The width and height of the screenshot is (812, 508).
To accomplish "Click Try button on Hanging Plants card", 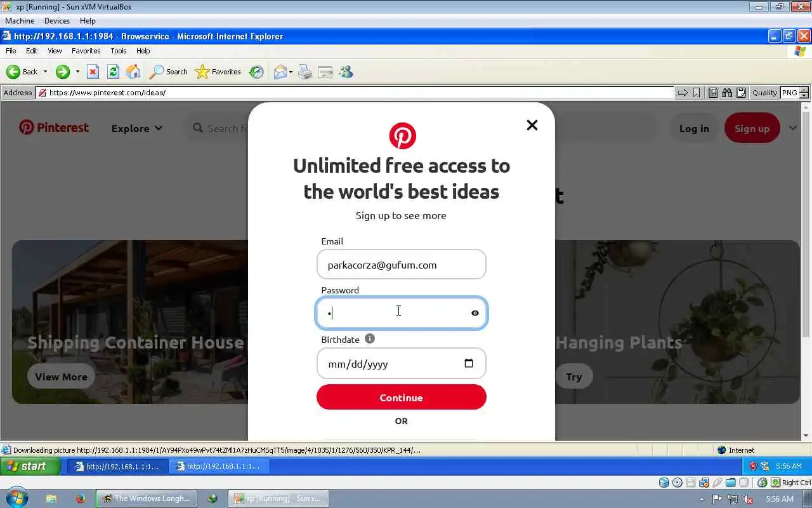I will pos(574,377).
